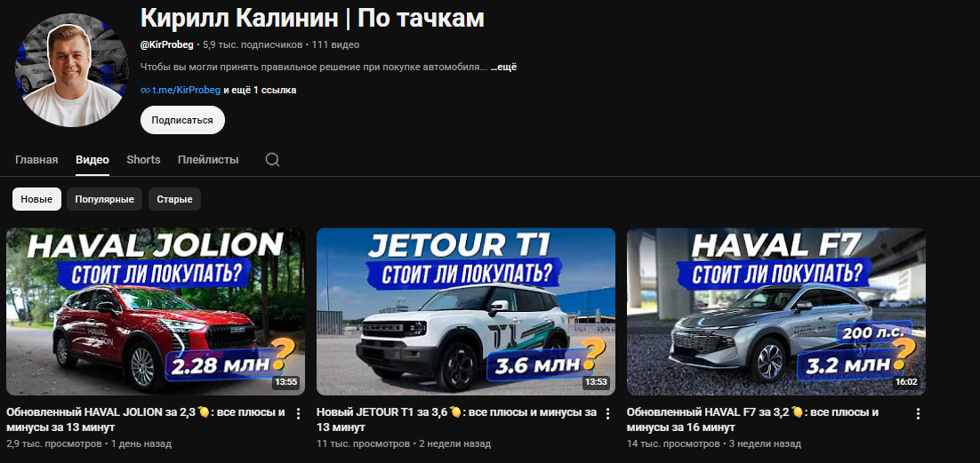The image size is (980, 463).
Task: Click '2,9 тыс. просмотров • 1 день назад'
Action: 89,443
